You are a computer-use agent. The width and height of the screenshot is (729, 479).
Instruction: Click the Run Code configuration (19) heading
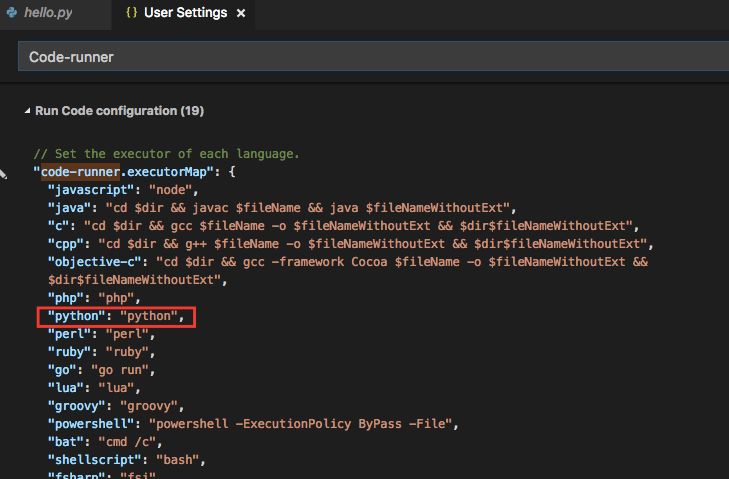click(x=119, y=111)
